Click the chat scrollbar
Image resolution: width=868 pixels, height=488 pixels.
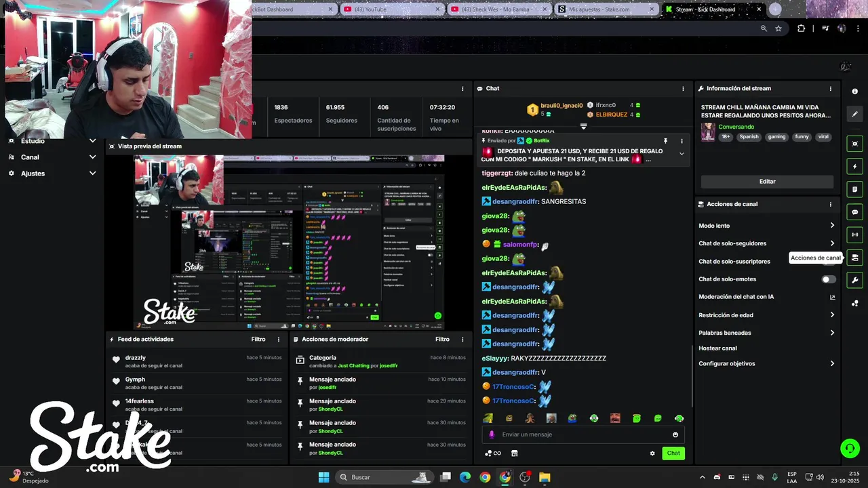coord(692,376)
